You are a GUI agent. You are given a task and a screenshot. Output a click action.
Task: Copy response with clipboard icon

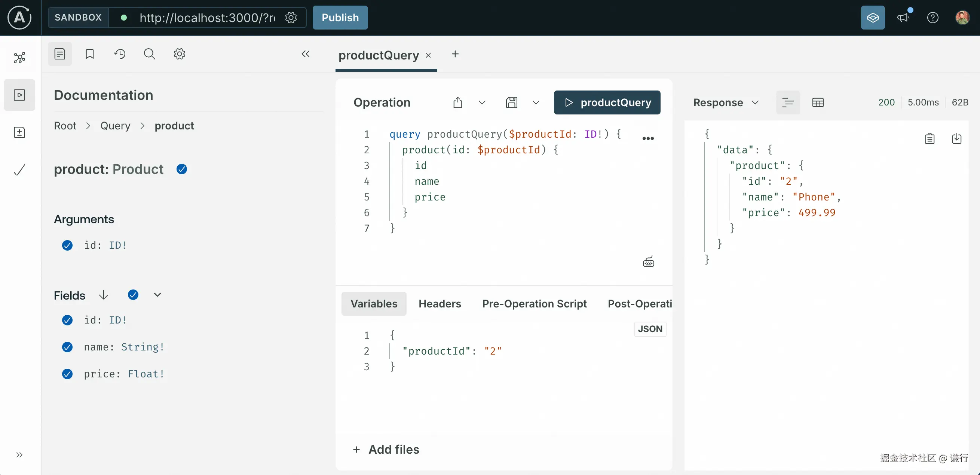930,138
